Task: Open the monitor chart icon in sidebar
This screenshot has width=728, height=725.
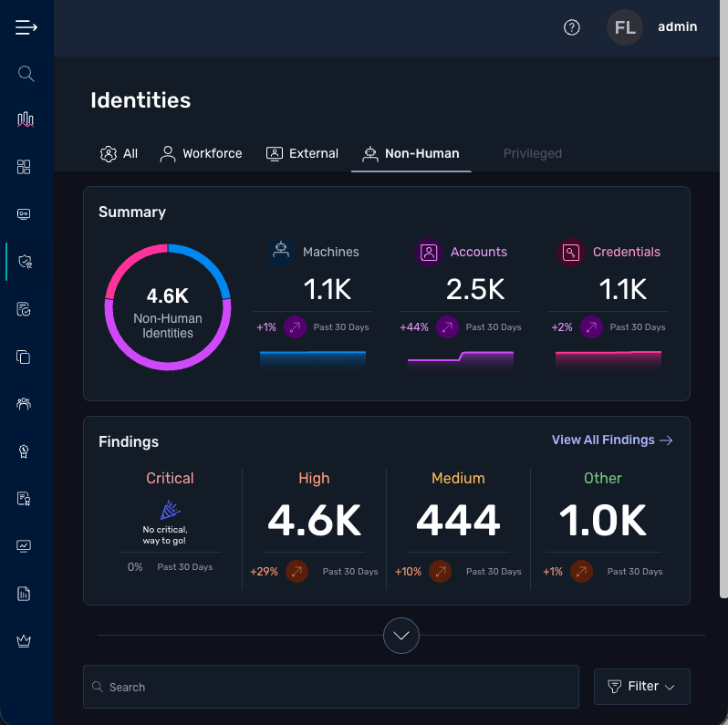Action: 25,546
